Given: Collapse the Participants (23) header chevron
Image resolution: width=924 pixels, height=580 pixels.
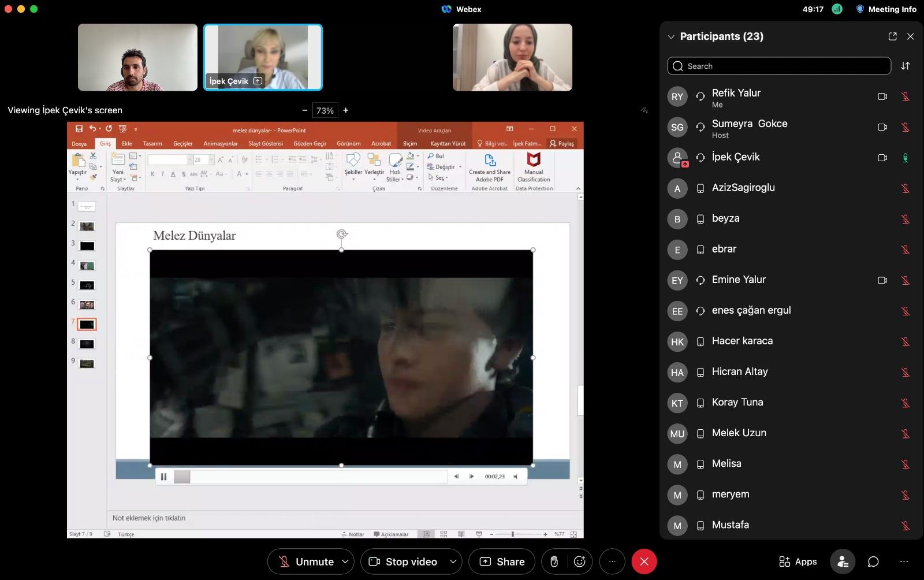Looking at the screenshot, I should click(671, 37).
